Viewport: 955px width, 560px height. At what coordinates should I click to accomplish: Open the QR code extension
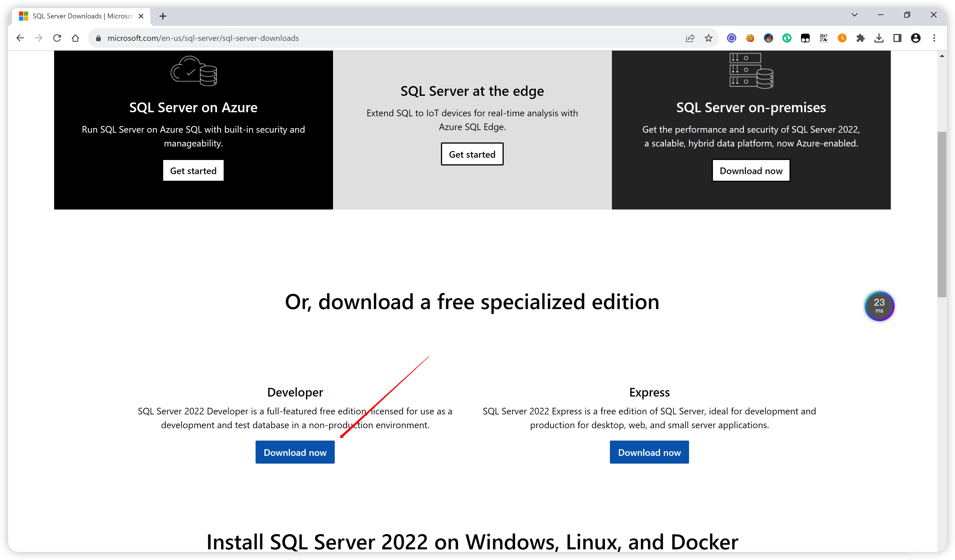(823, 38)
